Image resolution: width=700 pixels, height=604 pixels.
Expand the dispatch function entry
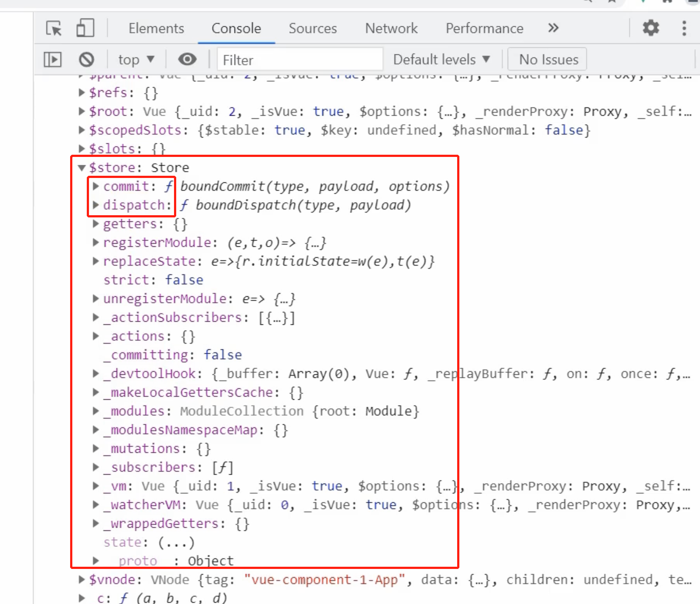[96, 205]
